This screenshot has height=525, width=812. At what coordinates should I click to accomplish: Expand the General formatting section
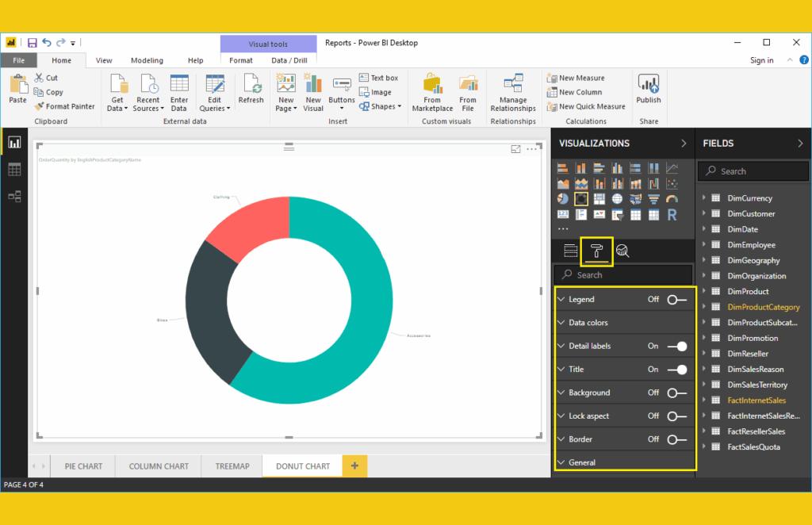pyautogui.click(x=582, y=462)
